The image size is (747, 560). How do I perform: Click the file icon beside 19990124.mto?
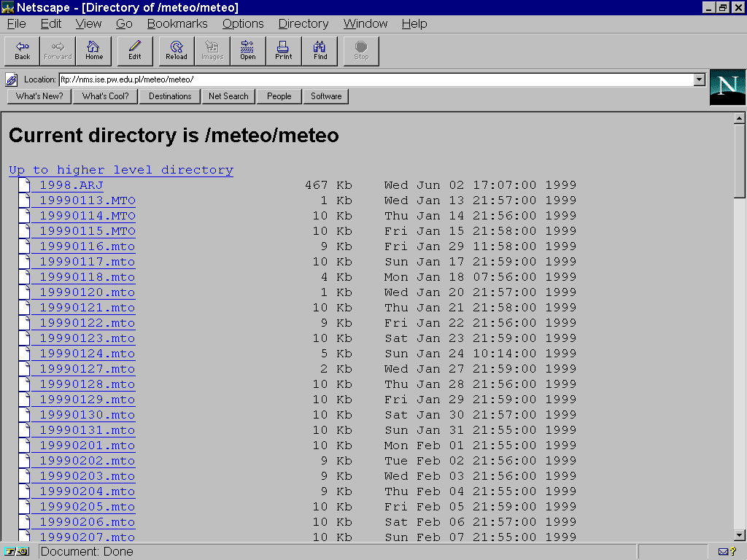24,354
